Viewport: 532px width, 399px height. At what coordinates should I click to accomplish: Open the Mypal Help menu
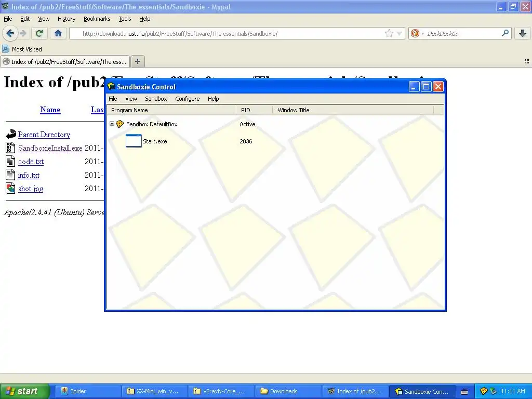(x=145, y=19)
